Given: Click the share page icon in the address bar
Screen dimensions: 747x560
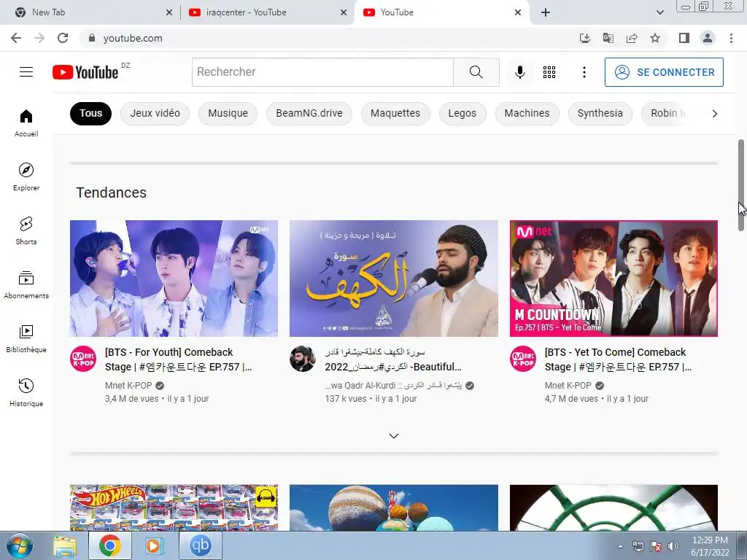Looking at the screenshot, I should [x=632, y=38].
